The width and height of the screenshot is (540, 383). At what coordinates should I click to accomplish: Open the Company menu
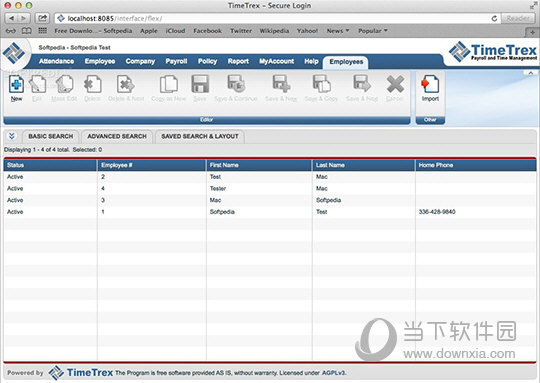(x=140, y=61)
